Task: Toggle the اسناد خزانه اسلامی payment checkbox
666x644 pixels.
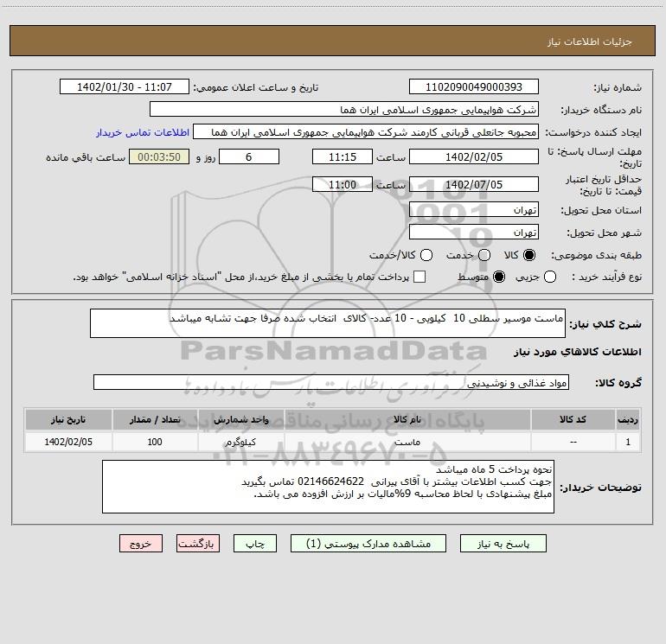Action: [419, 277]
